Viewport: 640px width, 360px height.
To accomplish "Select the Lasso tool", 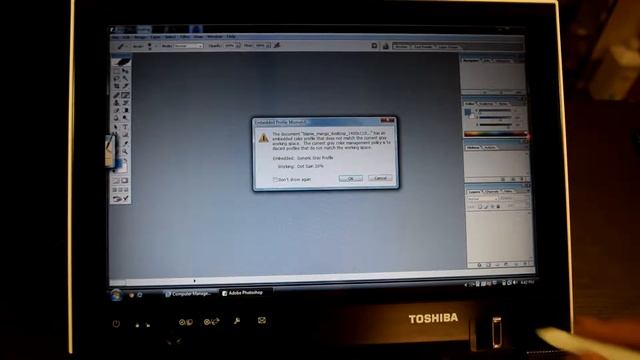I will (x=117, y=78).
